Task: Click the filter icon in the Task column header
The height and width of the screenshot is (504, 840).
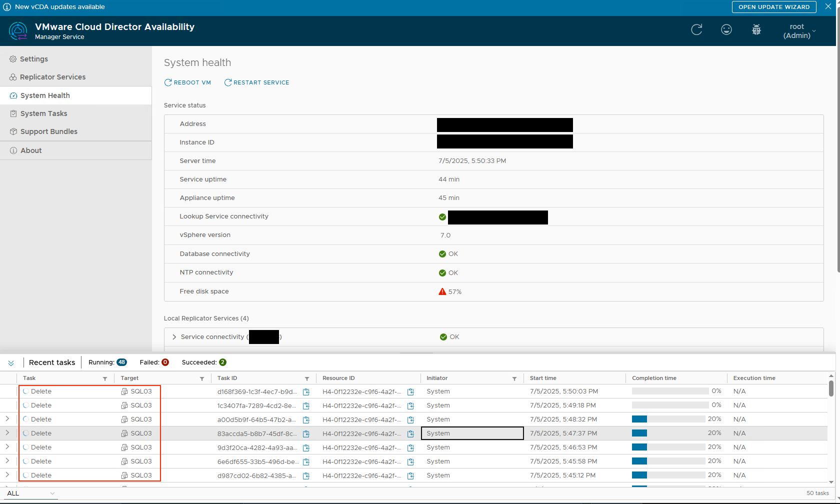Action: [x=105, y=379]
